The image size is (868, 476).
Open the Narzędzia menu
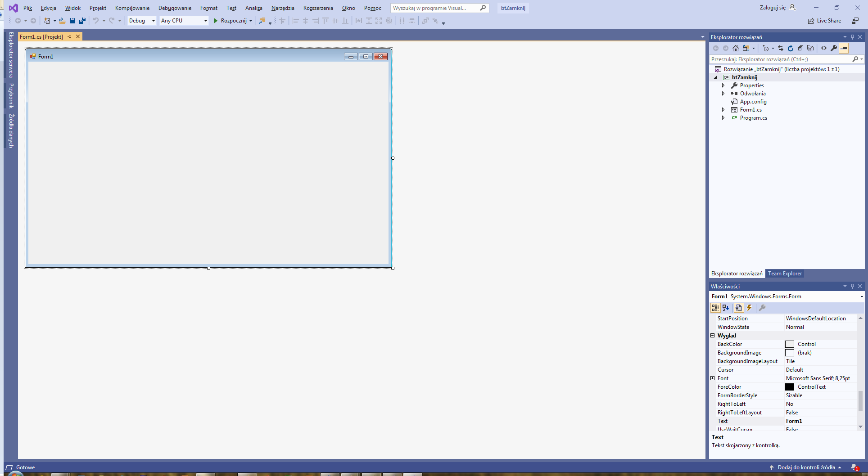tap(283, 8)
